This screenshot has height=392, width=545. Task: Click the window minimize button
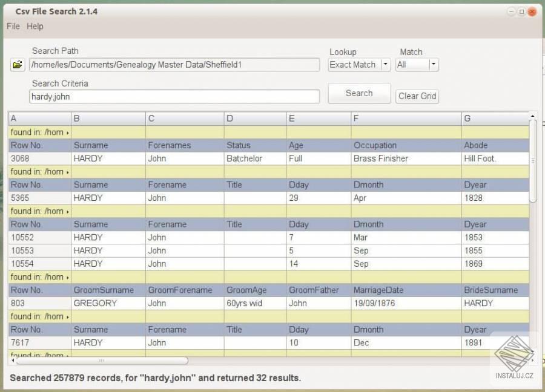point(511,12)
